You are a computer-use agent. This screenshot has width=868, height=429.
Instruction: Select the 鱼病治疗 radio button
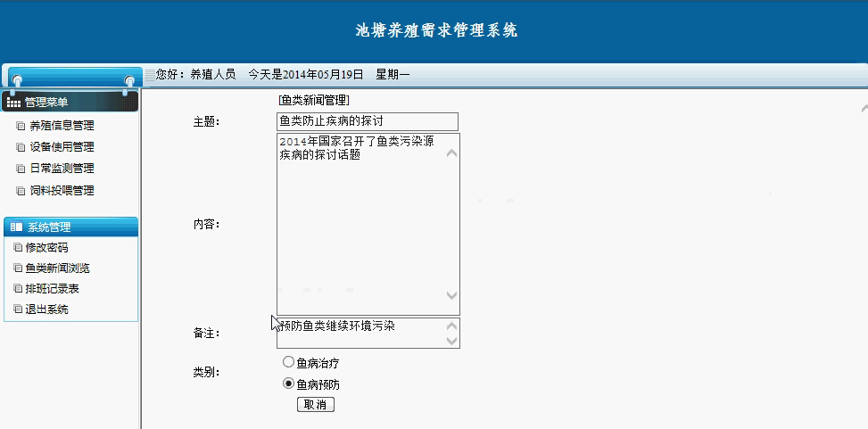tap(288, 362)
